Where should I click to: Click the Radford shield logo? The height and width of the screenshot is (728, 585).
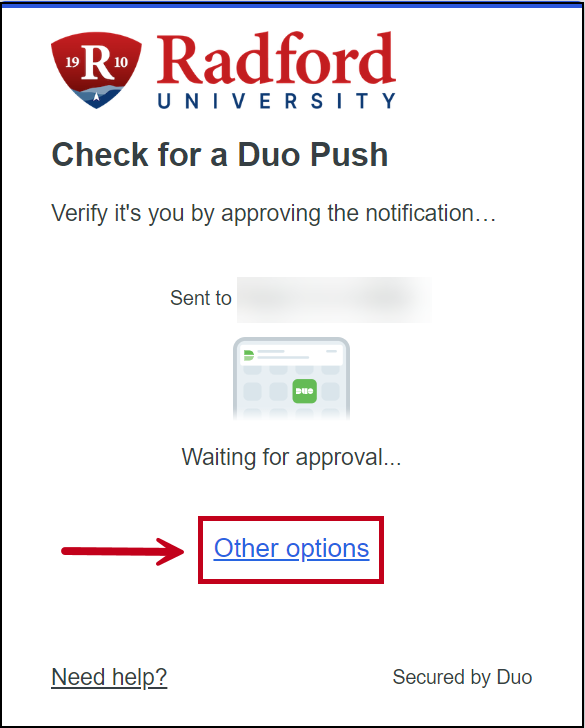(x=96, y=70)
